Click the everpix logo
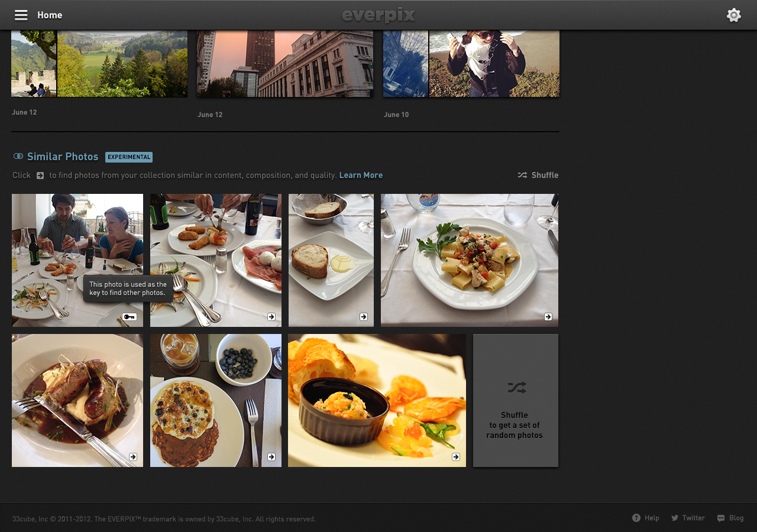757x532 pixels. [378, 15]
